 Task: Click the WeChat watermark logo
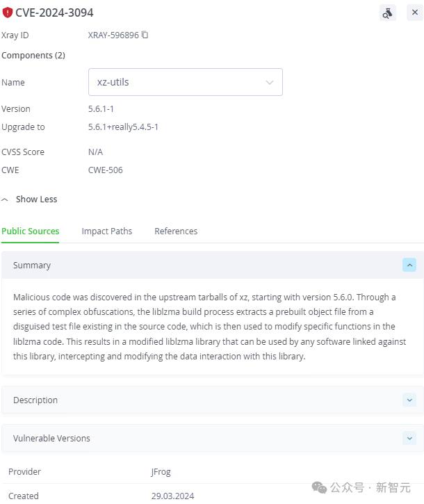[x=319, y=487]
